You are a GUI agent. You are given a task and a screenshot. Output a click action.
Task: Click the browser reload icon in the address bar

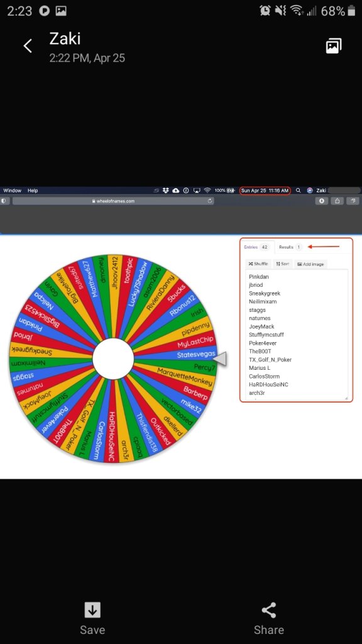point(210,201)
